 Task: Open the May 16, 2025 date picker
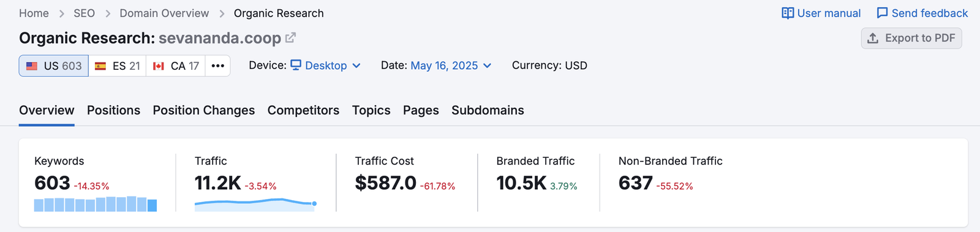click(x=451, y=65)
